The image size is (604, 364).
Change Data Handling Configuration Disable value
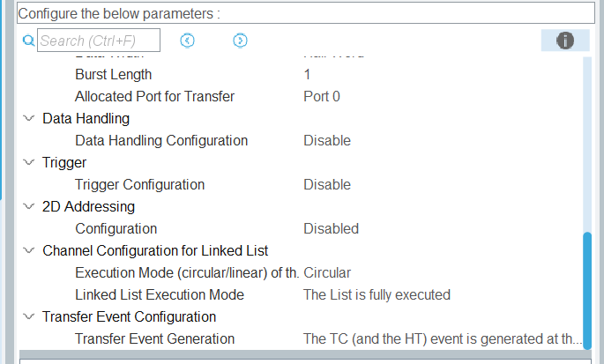pos(327,140)
